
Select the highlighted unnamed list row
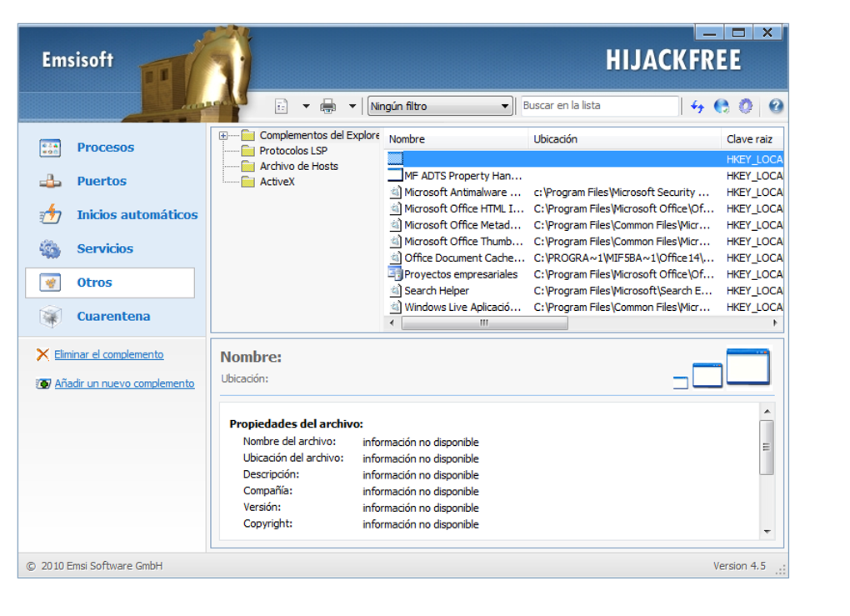pyautogui.click(x=585, y=159)
